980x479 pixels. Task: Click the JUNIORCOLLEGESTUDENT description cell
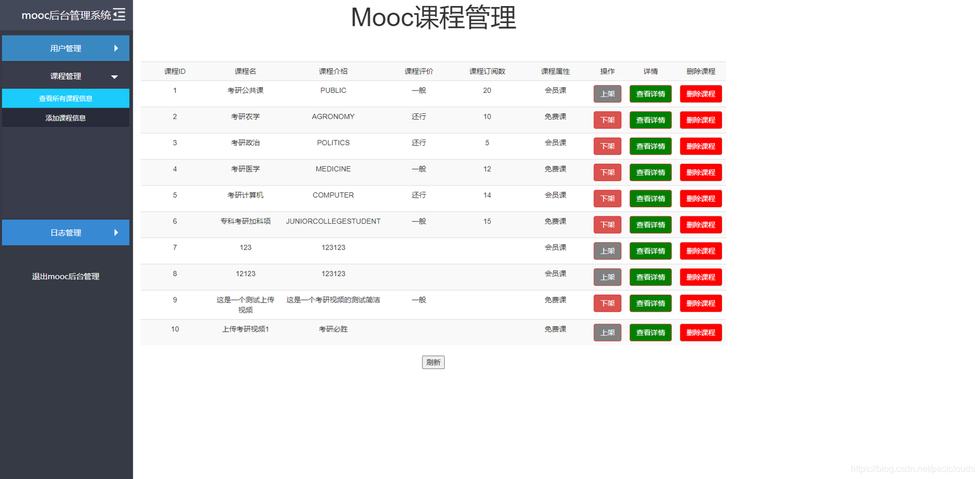[333, 221]
